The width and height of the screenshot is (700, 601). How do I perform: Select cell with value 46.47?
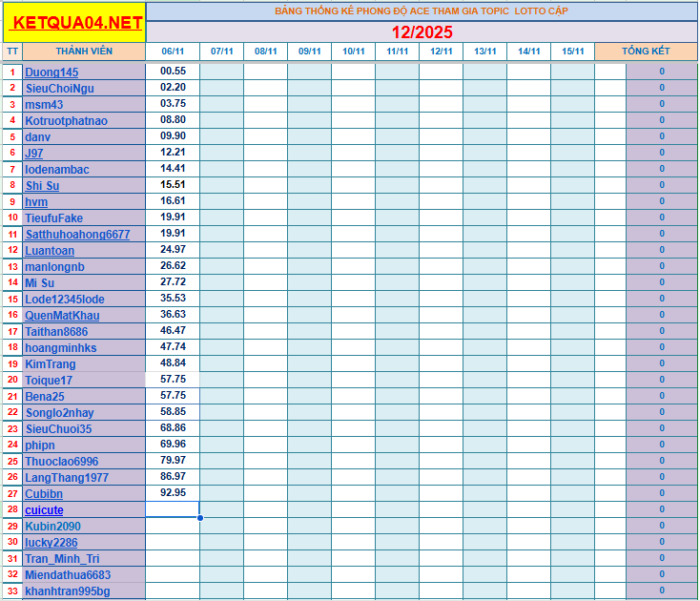[173, 330]
